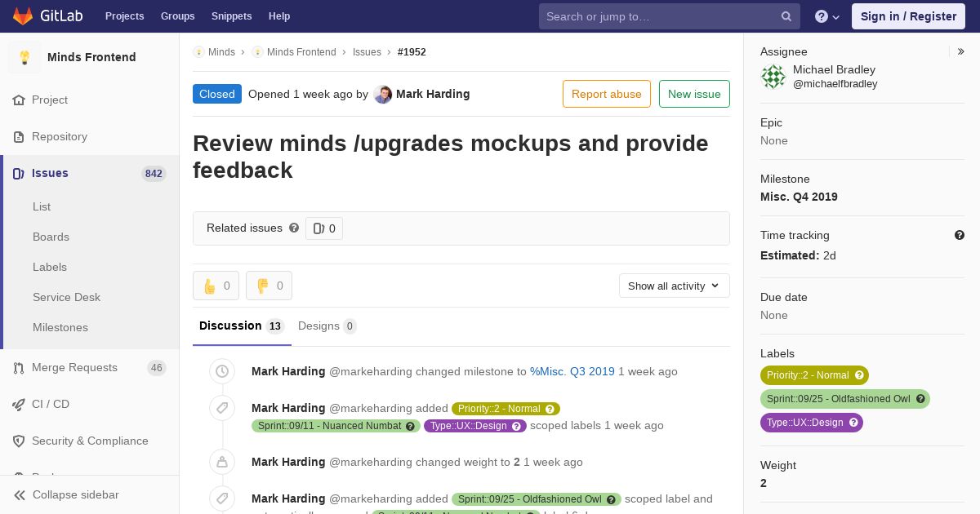The height and width of the screenshot is (514, 980).
Task: Click the Minds Frontend lightbulb avatar
Action: coord(24,57)
